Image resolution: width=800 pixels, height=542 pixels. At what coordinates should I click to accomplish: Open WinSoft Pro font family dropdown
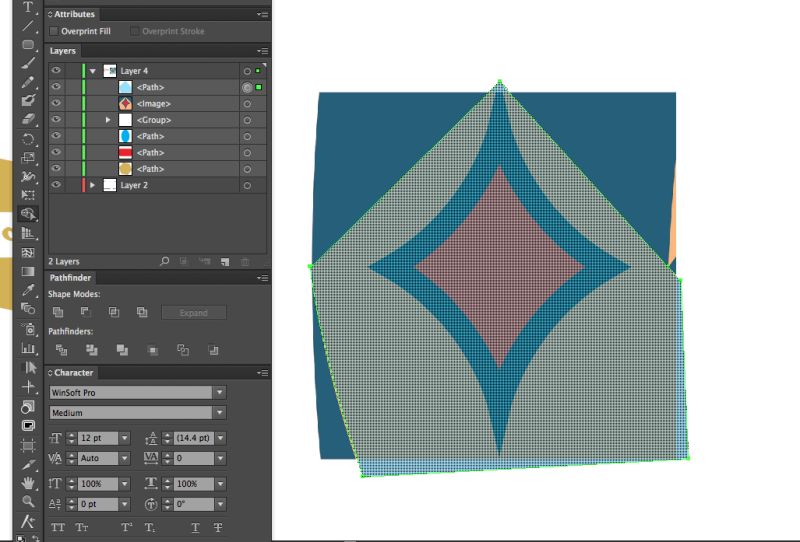point(220,392)
